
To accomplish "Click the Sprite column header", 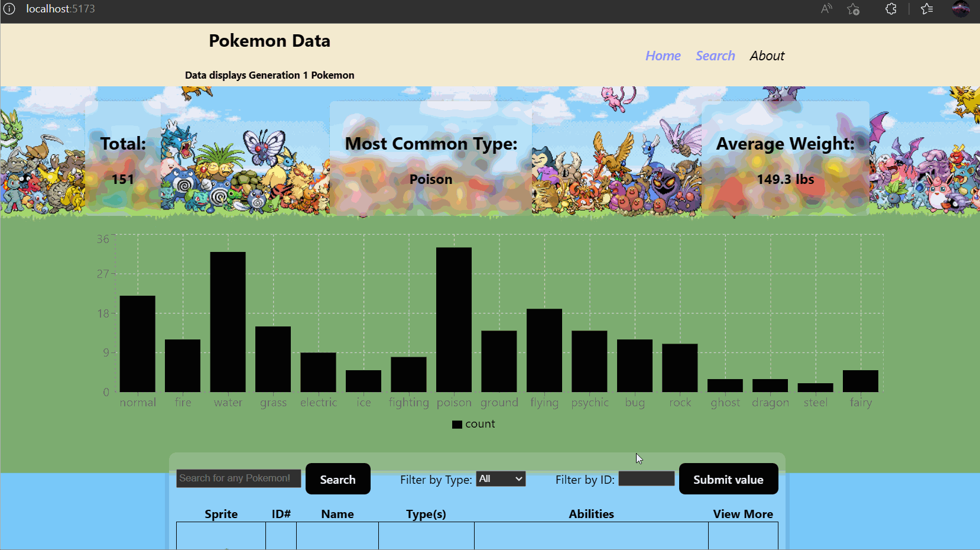I will coord(221,514).
